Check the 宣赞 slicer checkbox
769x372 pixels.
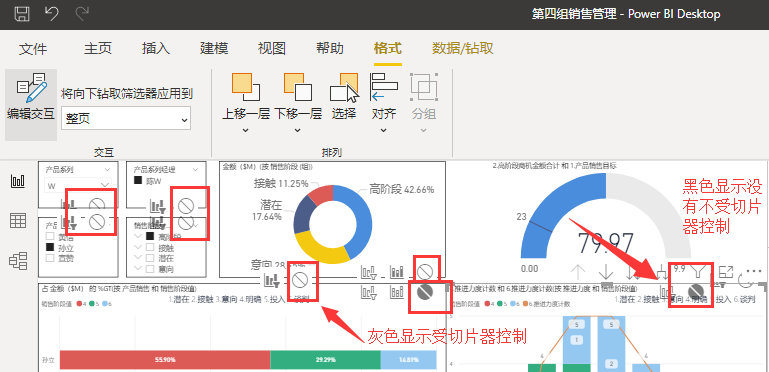(x=50, y=257)
